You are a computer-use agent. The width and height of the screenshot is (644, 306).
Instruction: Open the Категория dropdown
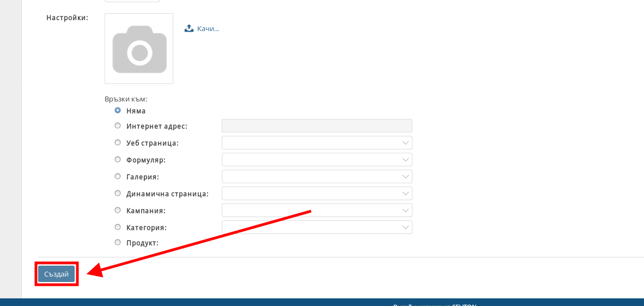coord(317,227)
